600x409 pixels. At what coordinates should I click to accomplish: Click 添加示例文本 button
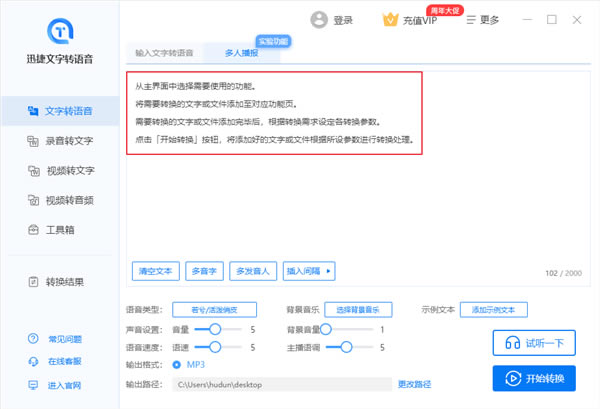(x=494, y=310)
